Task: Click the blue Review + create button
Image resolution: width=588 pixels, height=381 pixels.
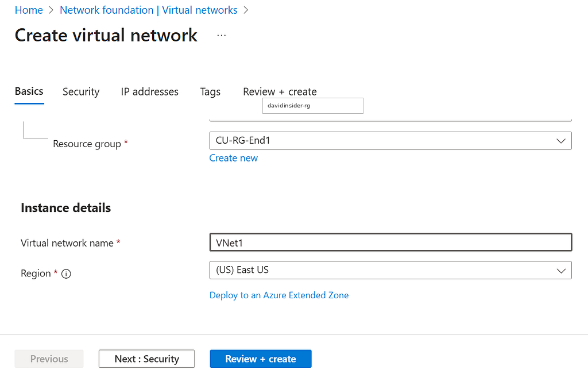Action: click(x=261, y=359)
